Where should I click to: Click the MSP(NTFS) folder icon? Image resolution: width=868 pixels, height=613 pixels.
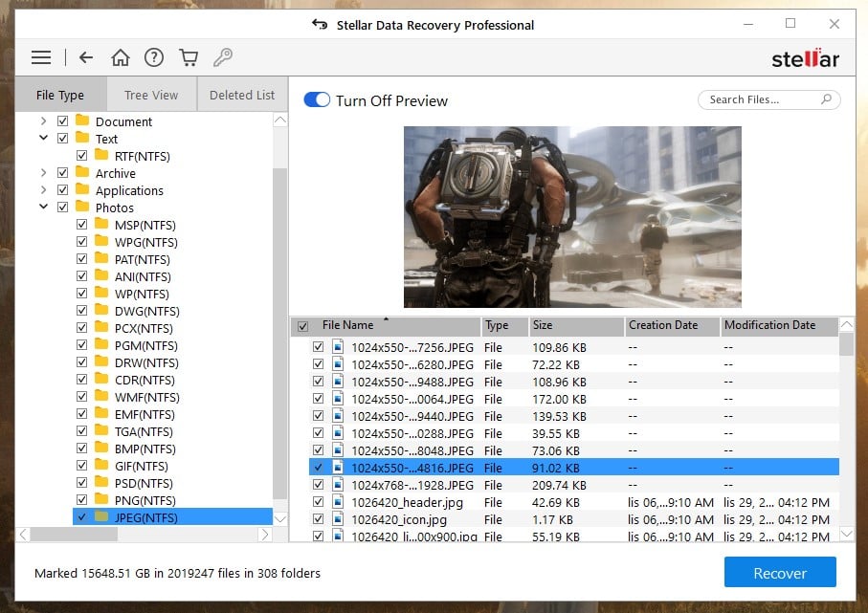click(101, 224)
